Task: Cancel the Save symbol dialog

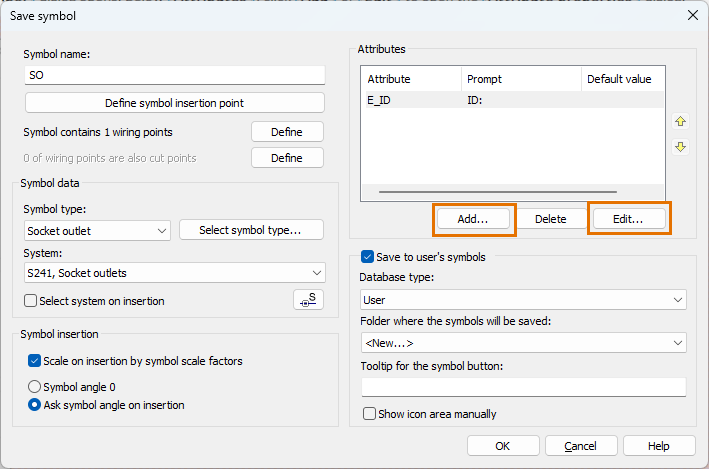Action: (581, 446)
